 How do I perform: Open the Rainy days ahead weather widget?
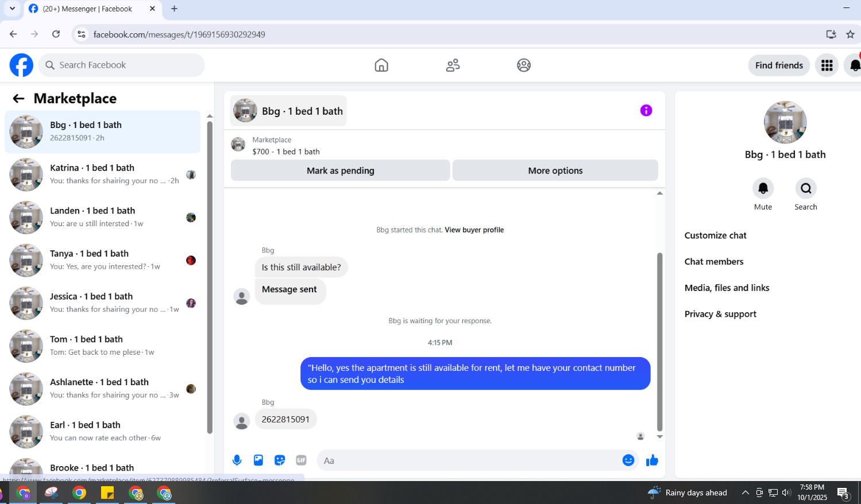coord(687,493)
